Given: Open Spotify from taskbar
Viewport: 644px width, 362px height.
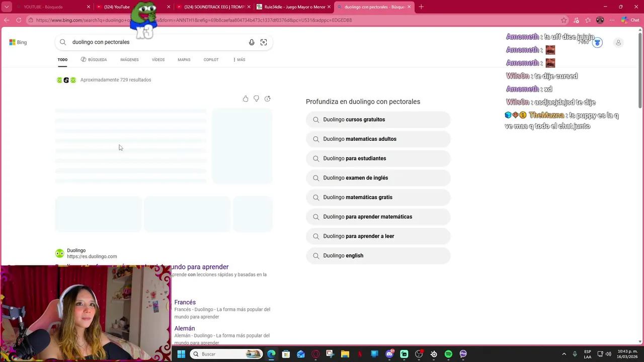Looking at the screenshot, I should pyautogui.click(x=448, y=354).
